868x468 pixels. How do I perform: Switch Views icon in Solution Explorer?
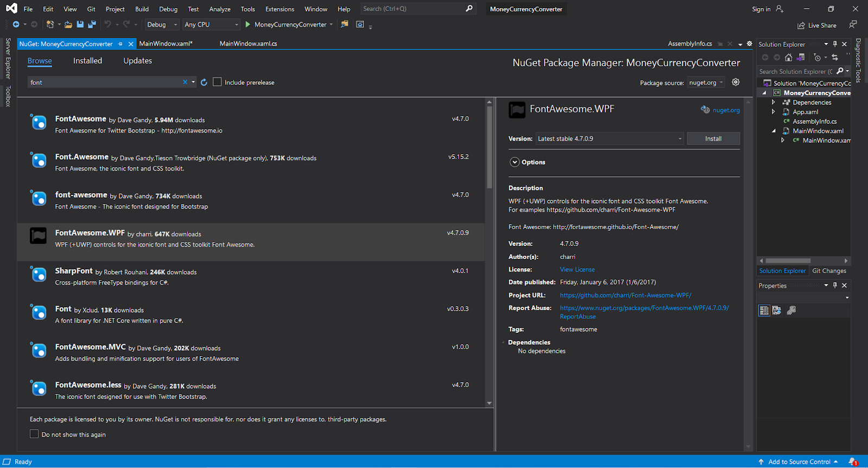(800, 58)
